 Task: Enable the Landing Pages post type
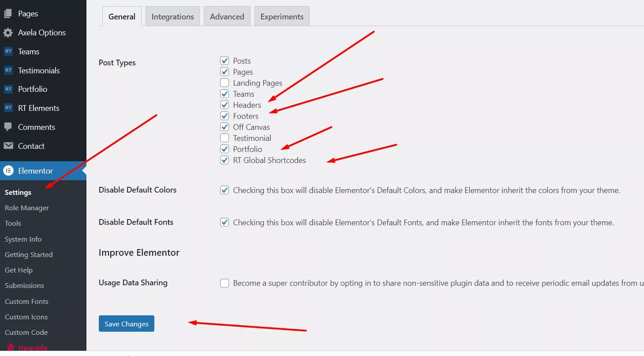click(x=224, y=83)
